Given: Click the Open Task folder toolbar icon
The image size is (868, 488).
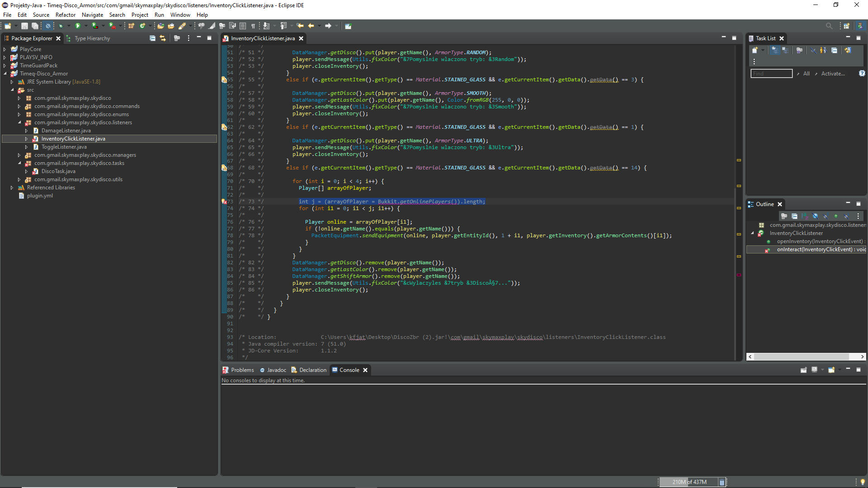Looking at the screenshot, I should coord(171,26).
